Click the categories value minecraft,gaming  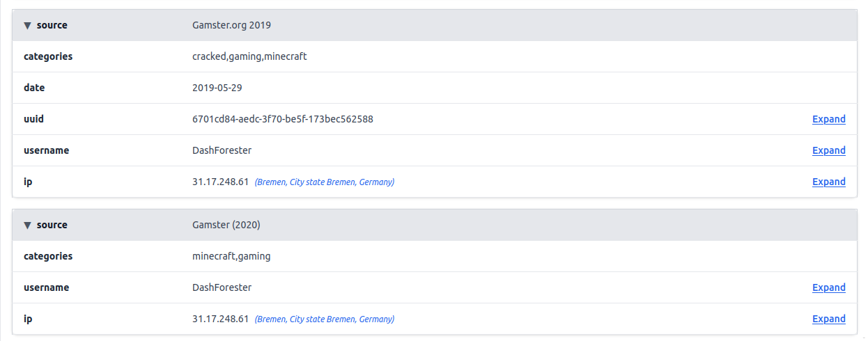231,256
